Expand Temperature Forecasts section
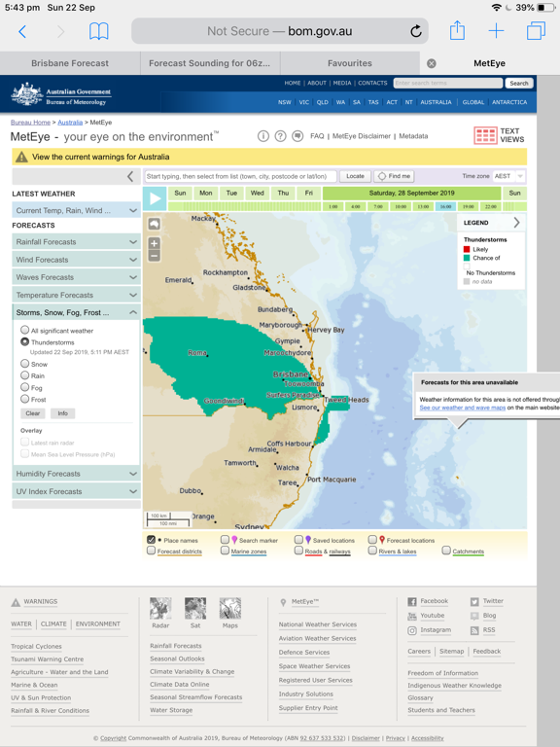 [76, 295]
